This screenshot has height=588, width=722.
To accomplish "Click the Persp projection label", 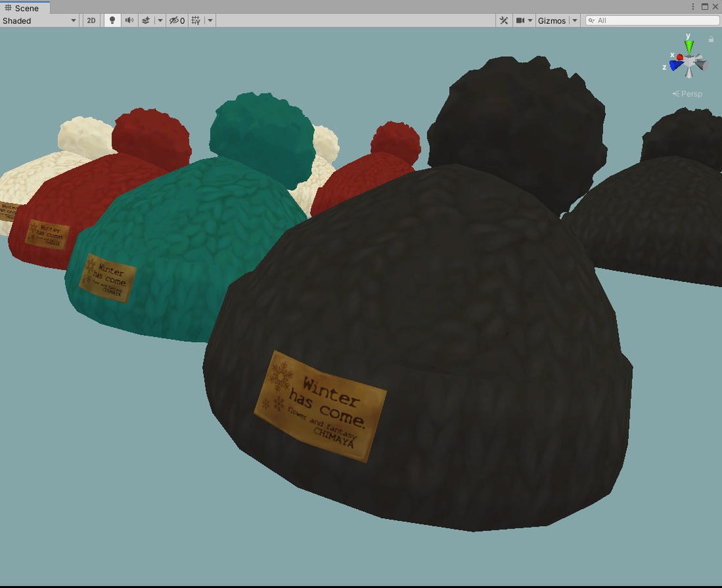I will (687, 93).
